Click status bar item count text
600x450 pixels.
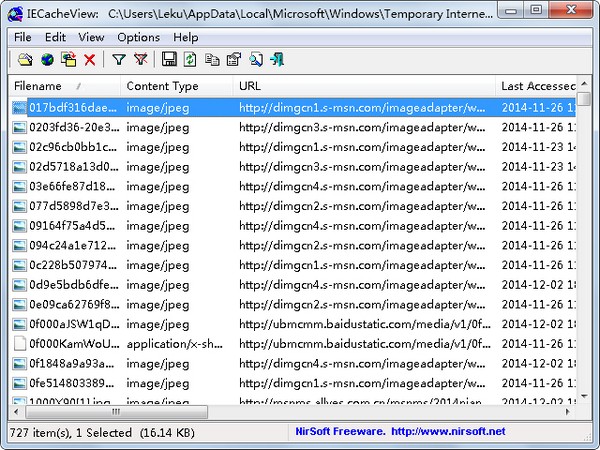tap(102, 433)
